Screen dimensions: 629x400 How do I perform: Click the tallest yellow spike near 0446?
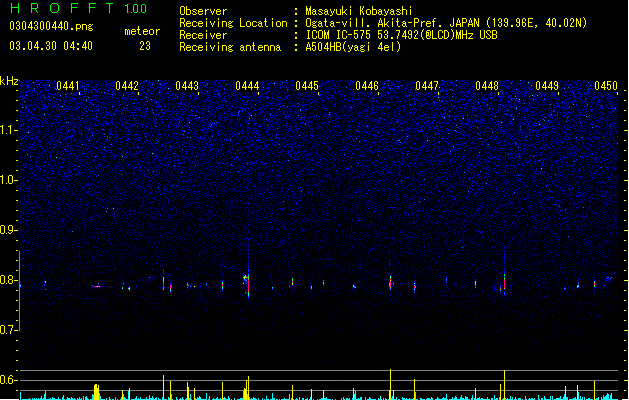point(390,384)
